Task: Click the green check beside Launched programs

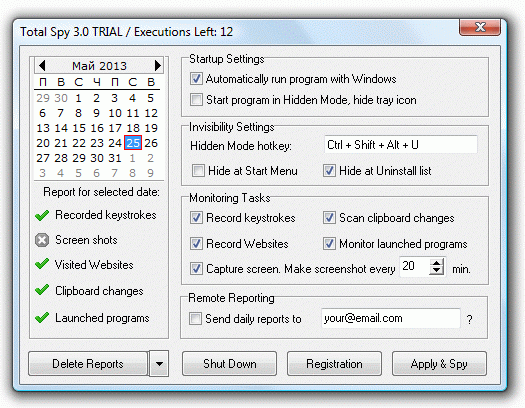Action: [x=42, y=317]
